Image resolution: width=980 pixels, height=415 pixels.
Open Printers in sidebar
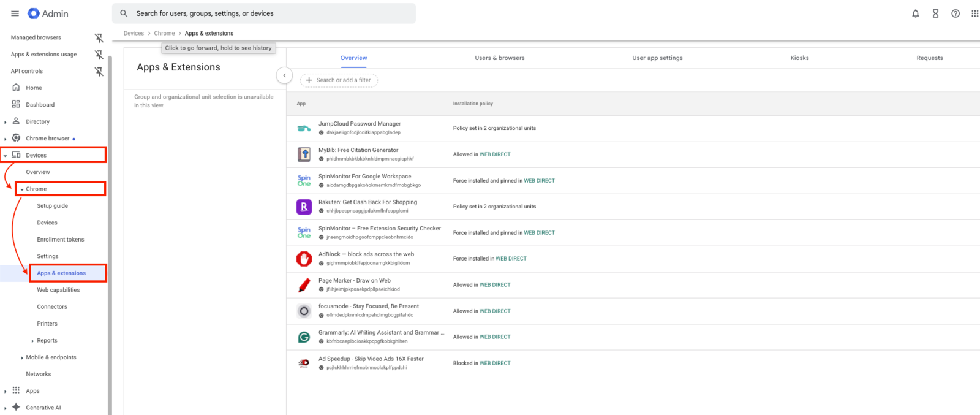(47, 323)
